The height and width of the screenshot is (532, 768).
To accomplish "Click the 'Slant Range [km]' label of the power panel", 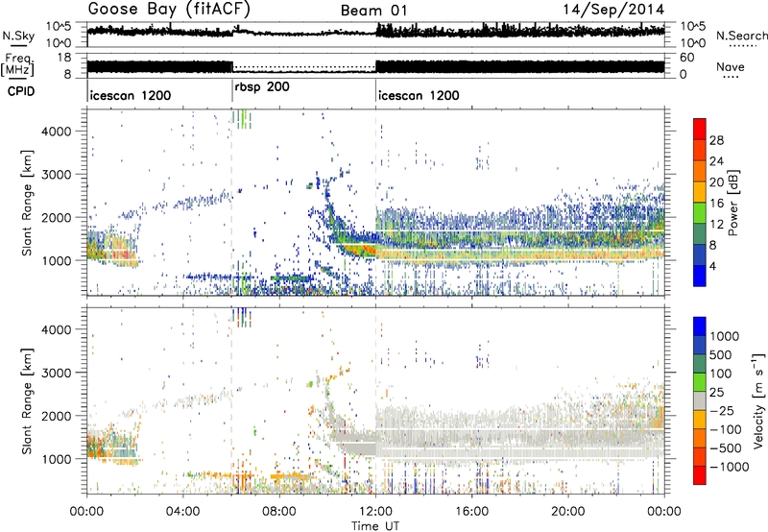I will point(27,203).
